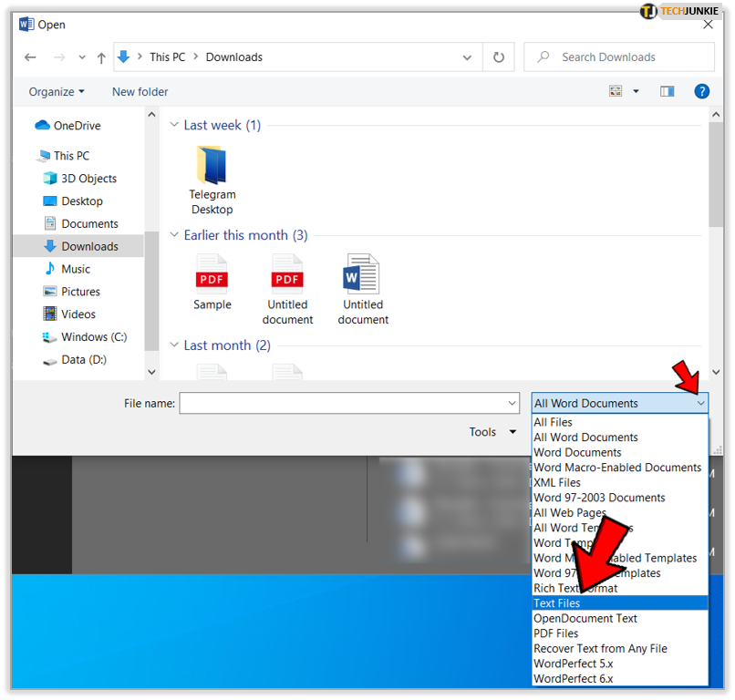Open the Organize dropdown menu

click(56, 92)
